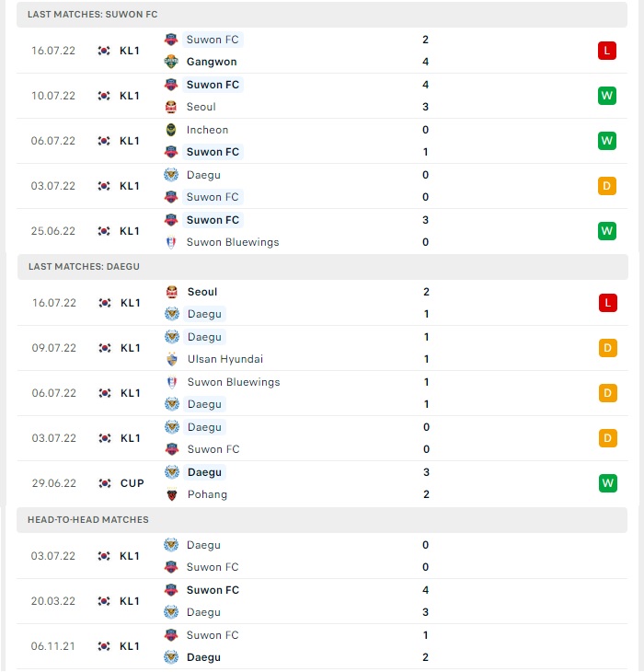Click the green W badge for the Daegu vs Pohang cup match

click(x=607, y=483)
